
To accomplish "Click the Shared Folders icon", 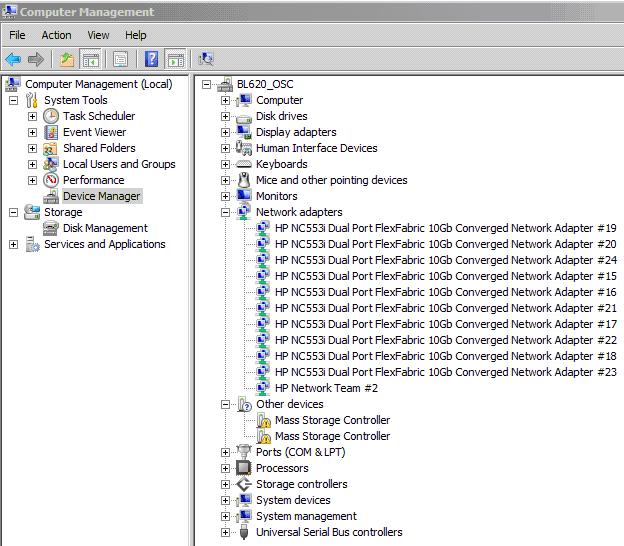I will pyautogui.click(x=50, y=148).
